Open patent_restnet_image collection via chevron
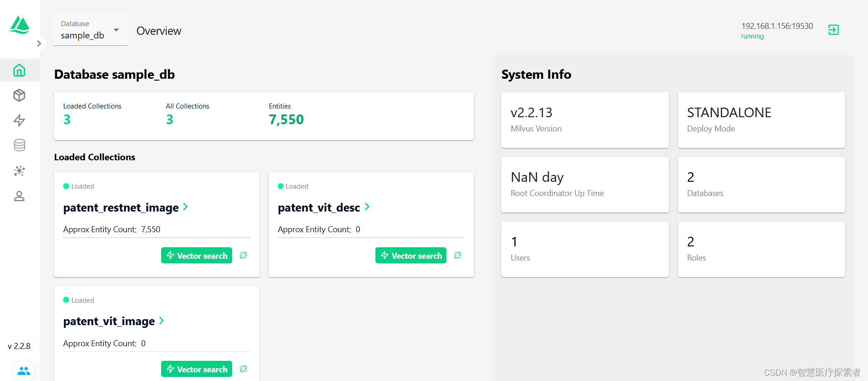The image size is (868, 381). [x=185, y=207]
